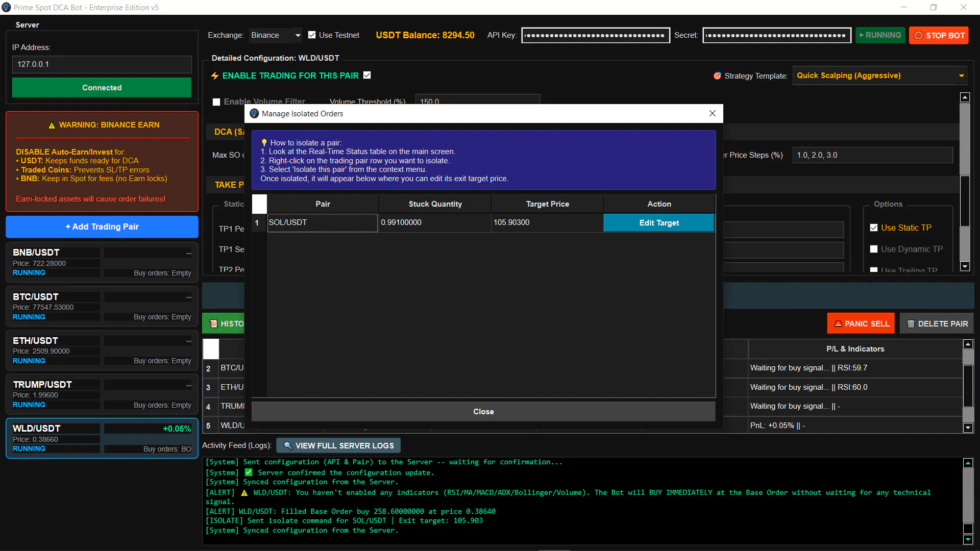Select target price 105.90300 cell

click(x=547, y=222)
